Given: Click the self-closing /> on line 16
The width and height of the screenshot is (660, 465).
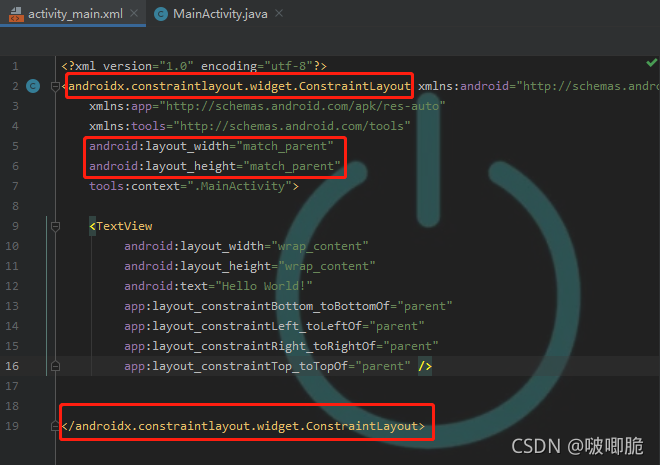Looking at the screenshot, I should 425,366.
